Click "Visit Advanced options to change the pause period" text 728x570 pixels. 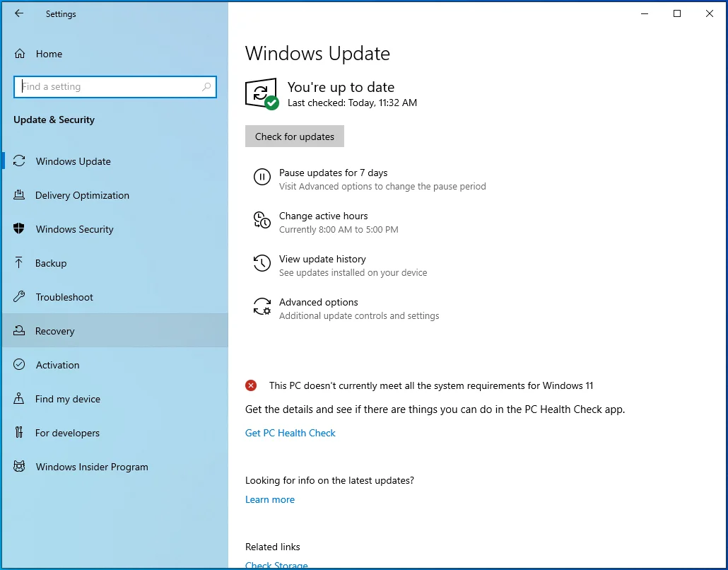382,186
